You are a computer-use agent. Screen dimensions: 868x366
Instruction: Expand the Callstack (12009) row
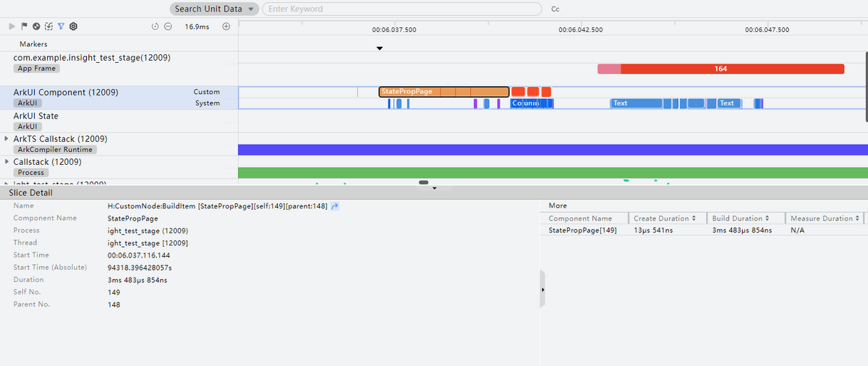pyautogui.click(x=7, y=161)
